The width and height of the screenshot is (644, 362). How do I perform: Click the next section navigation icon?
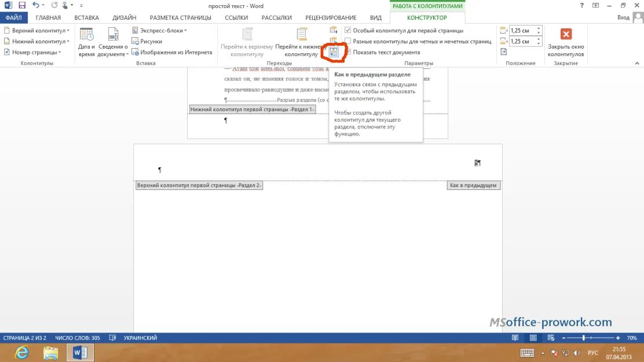(x=334, y=41)
